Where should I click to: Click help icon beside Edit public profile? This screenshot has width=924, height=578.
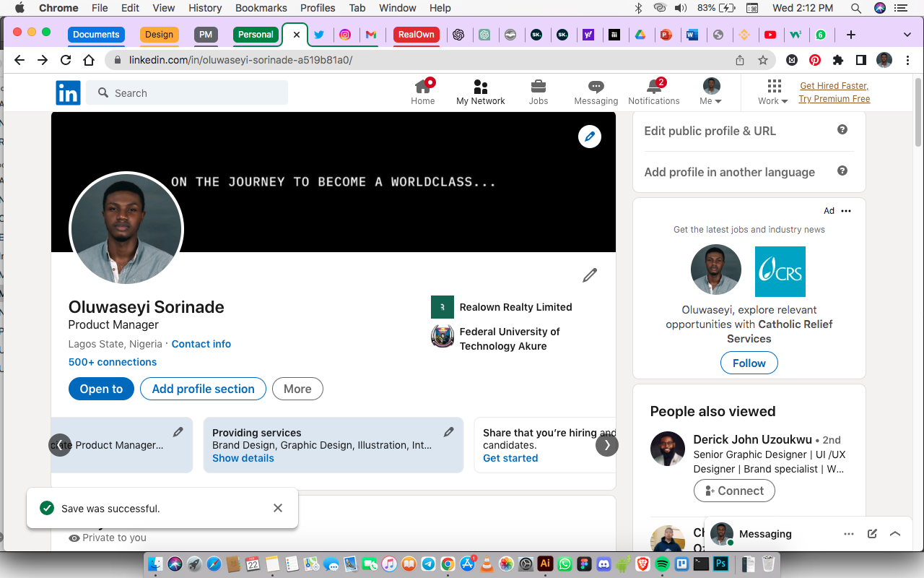coord(842,130)
